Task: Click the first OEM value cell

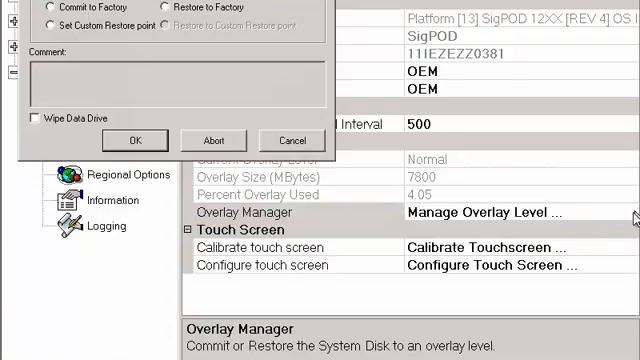Action: click(x=422, y=71)
